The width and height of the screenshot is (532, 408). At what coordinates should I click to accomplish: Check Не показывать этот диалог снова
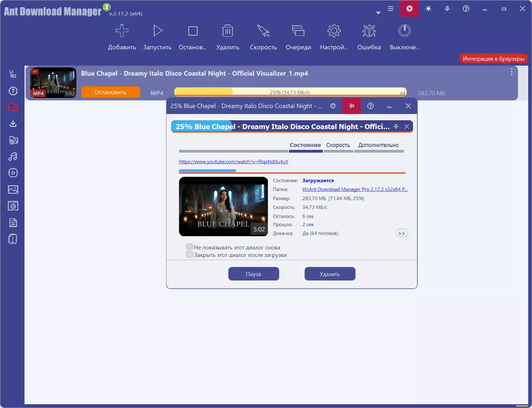coord(190,247)
